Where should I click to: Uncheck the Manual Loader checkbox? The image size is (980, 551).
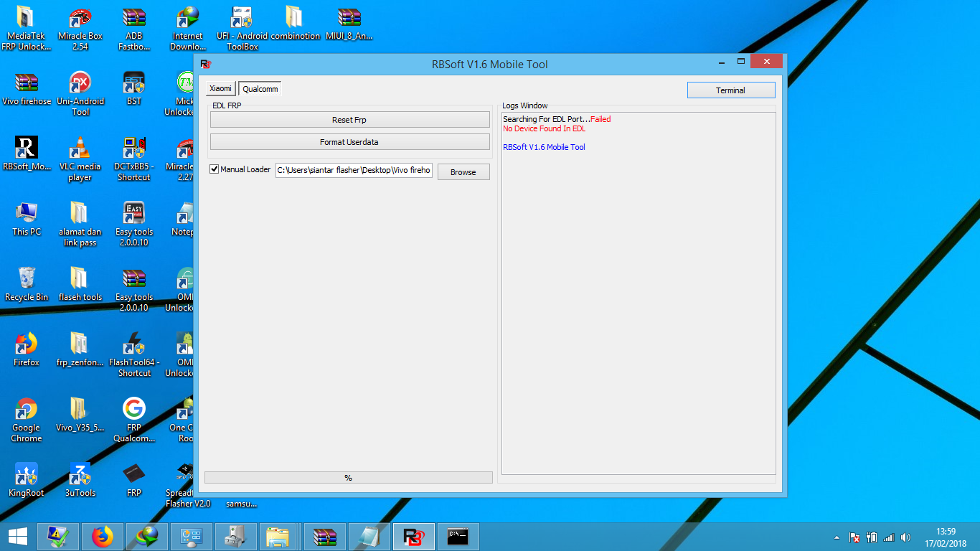214,169
